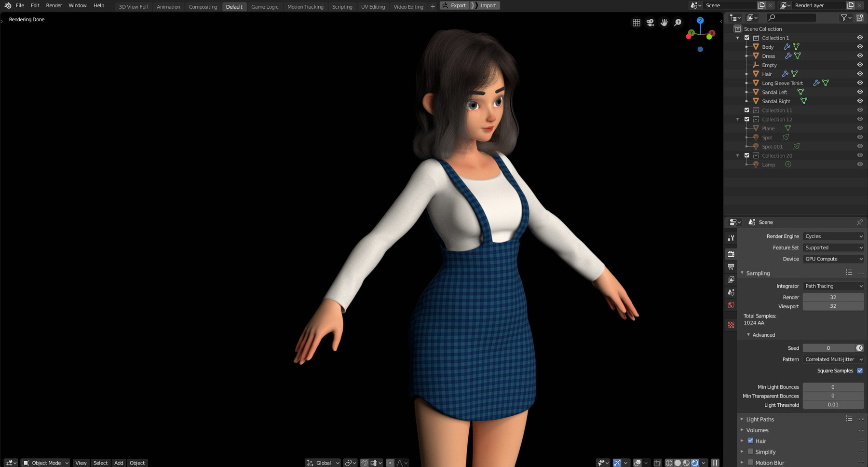Open the Tool properties tab
The image size is (868, 467).
731,238
